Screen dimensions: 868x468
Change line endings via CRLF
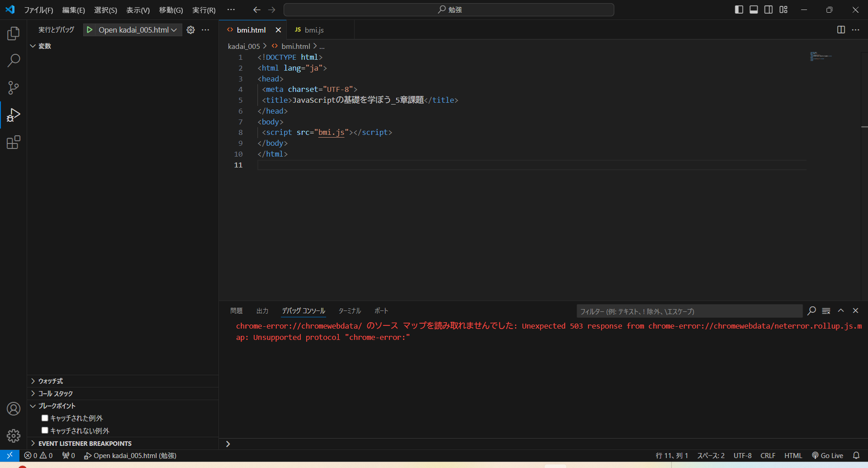coord(768,455)
